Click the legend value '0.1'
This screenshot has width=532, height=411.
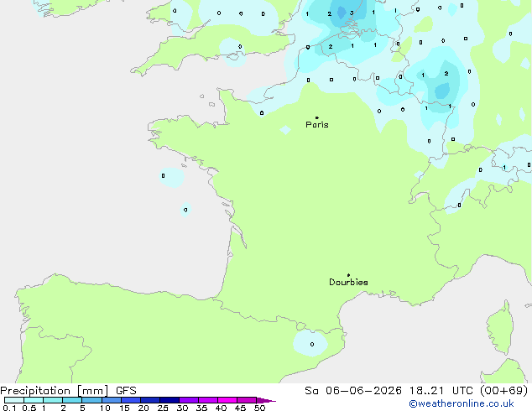tap(9, 408)
